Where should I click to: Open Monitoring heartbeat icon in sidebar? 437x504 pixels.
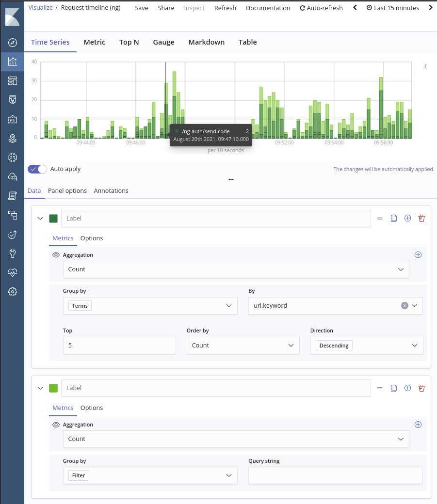[x=13, y=273]
